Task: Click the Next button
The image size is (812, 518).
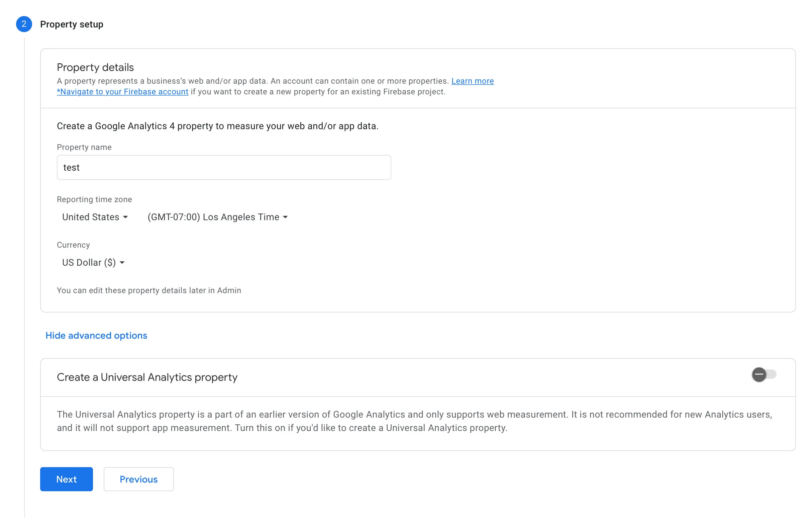Action: point(66,479)
